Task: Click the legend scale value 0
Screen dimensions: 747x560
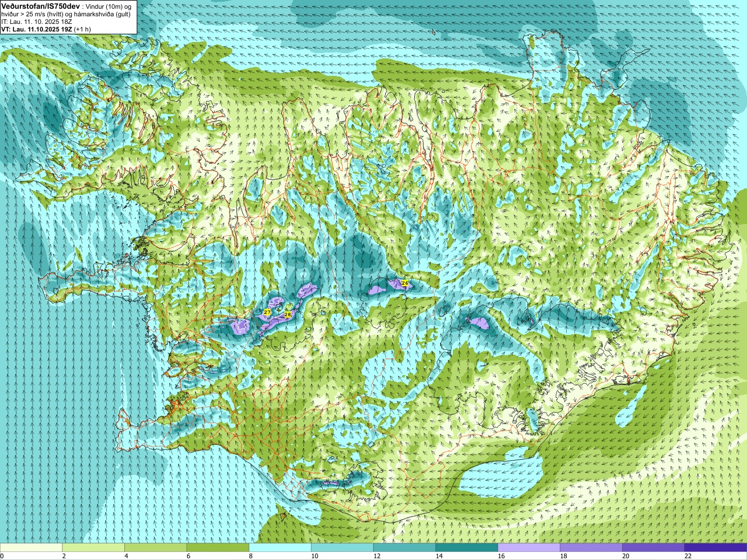Action: pos(2,556)
